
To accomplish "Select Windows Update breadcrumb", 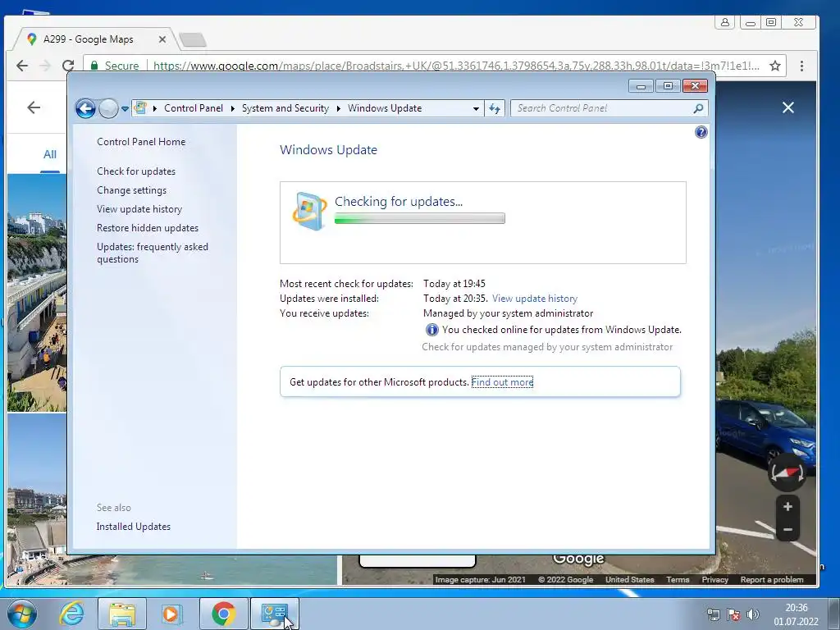I will point(385,108).
